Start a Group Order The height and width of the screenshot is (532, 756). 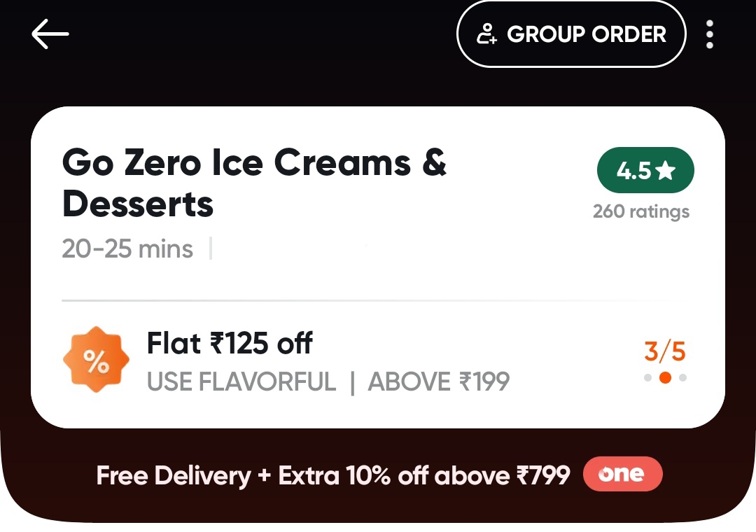pyautogui.click(x=570, y=34)
